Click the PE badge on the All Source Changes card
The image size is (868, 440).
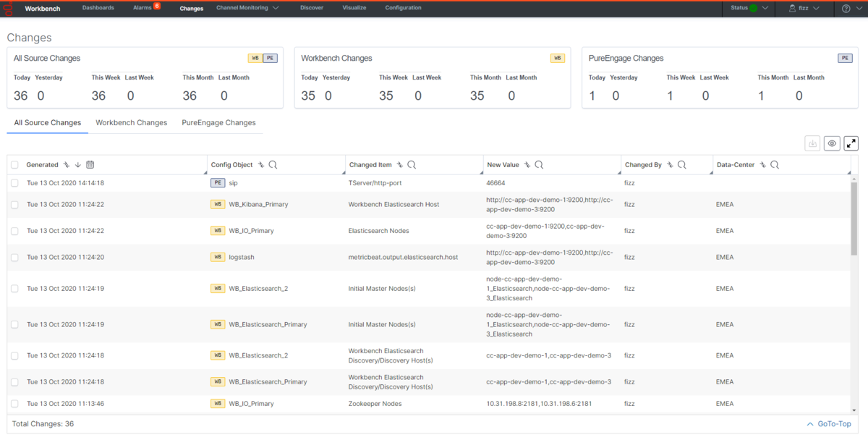point(270,58)
